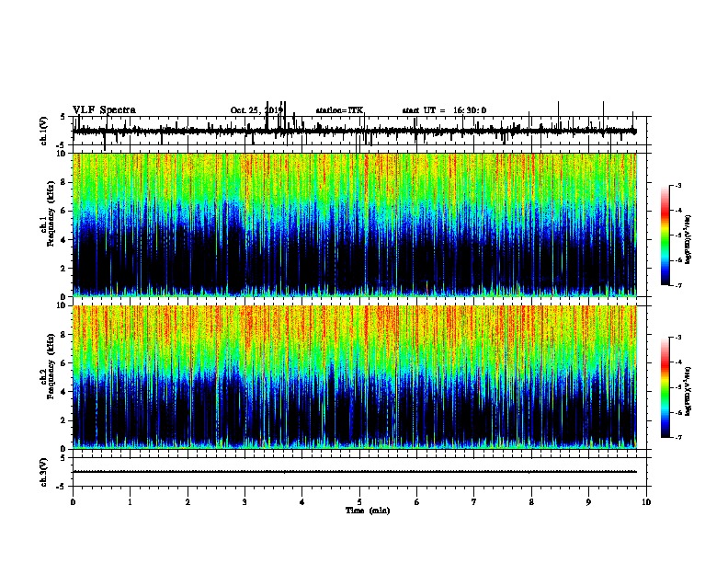Click the "0" tick on time axis

[73, 502]
